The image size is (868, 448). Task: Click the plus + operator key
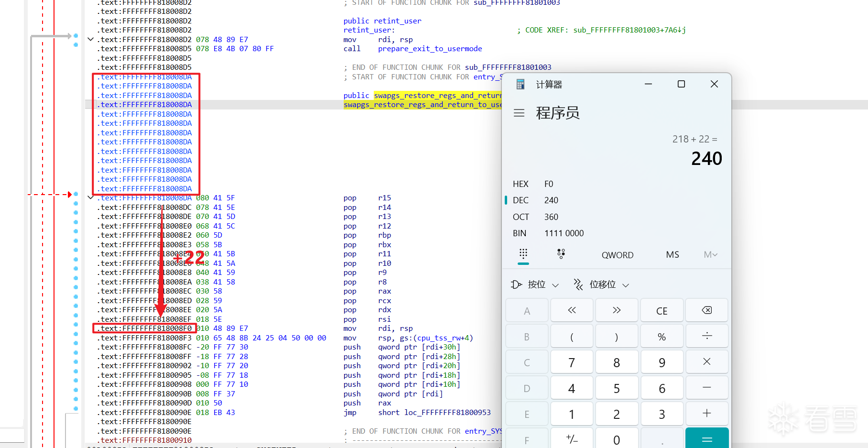(707, 414)
